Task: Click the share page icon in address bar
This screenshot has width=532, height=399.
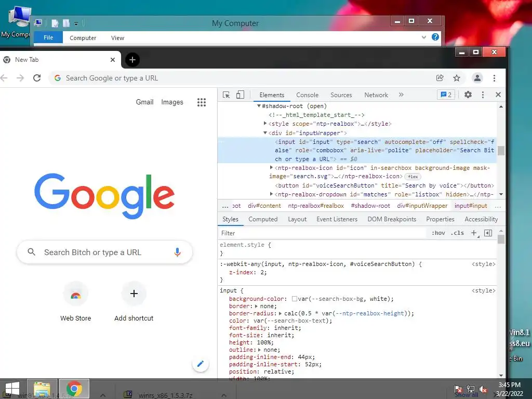Action: click(440, 78)
